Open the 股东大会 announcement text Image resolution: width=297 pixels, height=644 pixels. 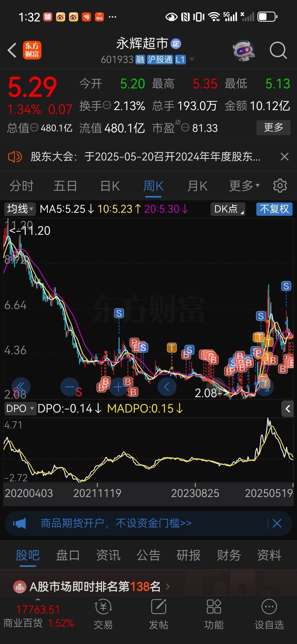tap(145, 157)
